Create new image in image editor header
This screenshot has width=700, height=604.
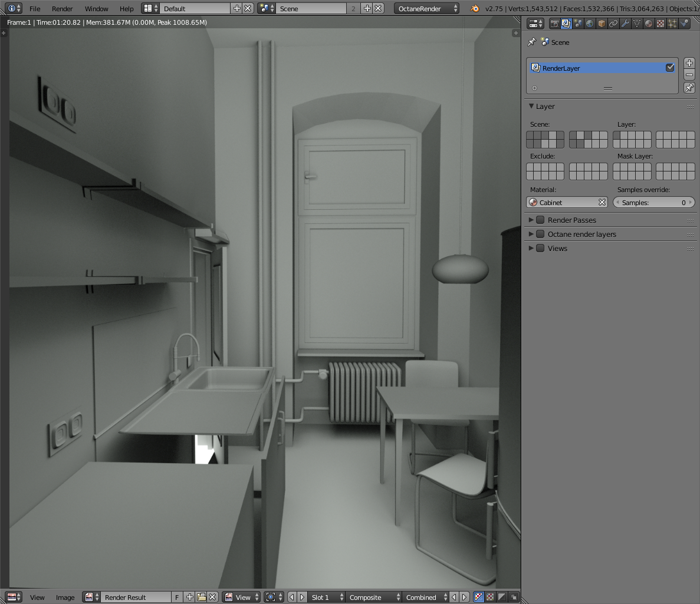[190, 597]
